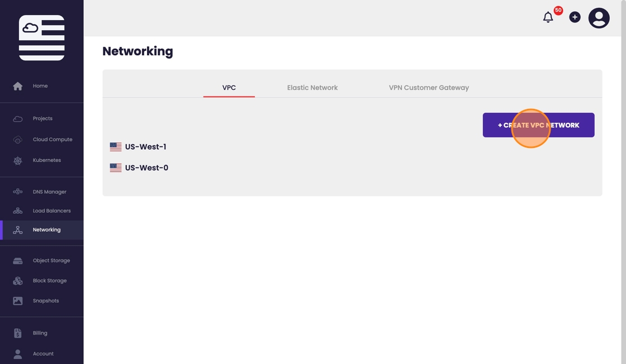This screenshot has width=626, height=364.
Task: Switch to VPN Customer Gateway tab
Action: [x=429, y=88]
